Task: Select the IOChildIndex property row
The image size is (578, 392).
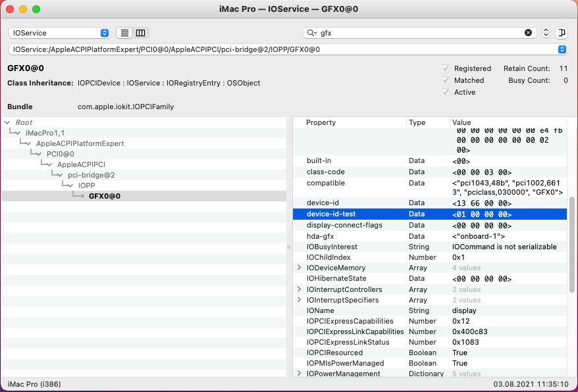Action: tap(430, 257)
